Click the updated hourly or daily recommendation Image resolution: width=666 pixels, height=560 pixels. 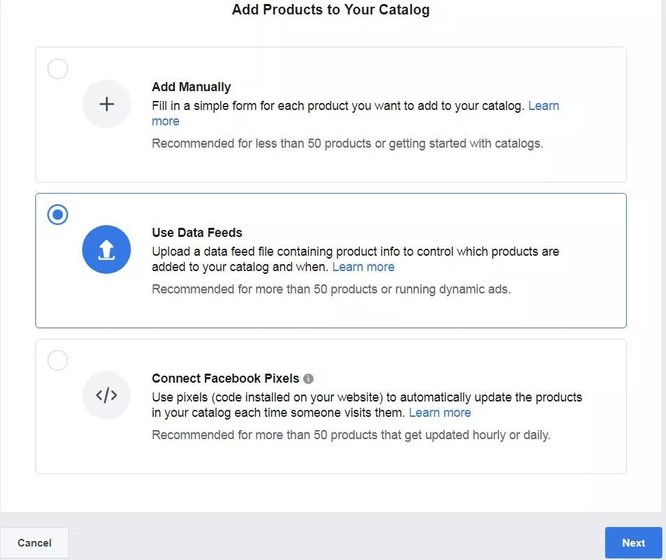pyautogui.click(x=351, y=435)
